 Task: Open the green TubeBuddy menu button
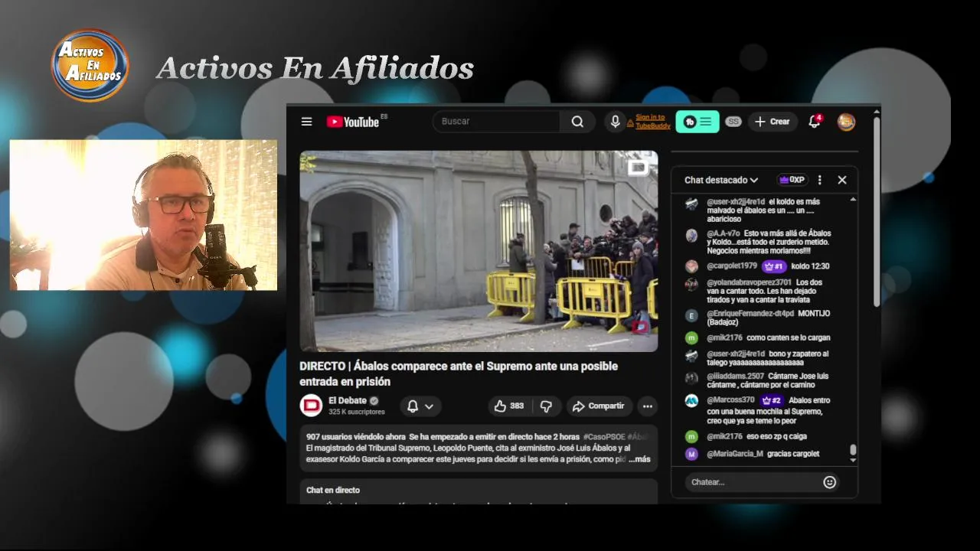697,122
